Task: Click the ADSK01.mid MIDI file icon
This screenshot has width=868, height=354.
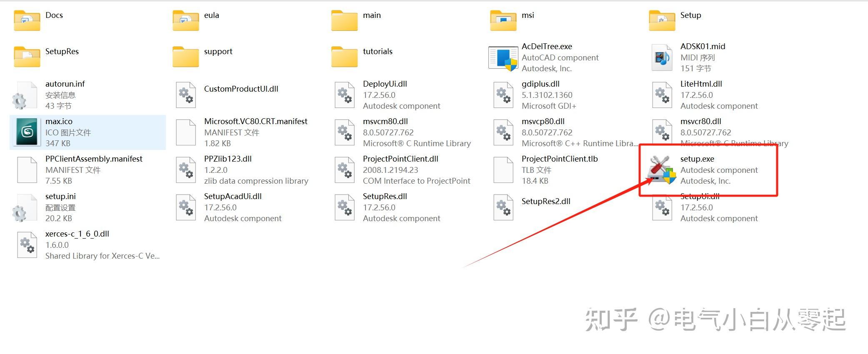Action: point(662,57)
